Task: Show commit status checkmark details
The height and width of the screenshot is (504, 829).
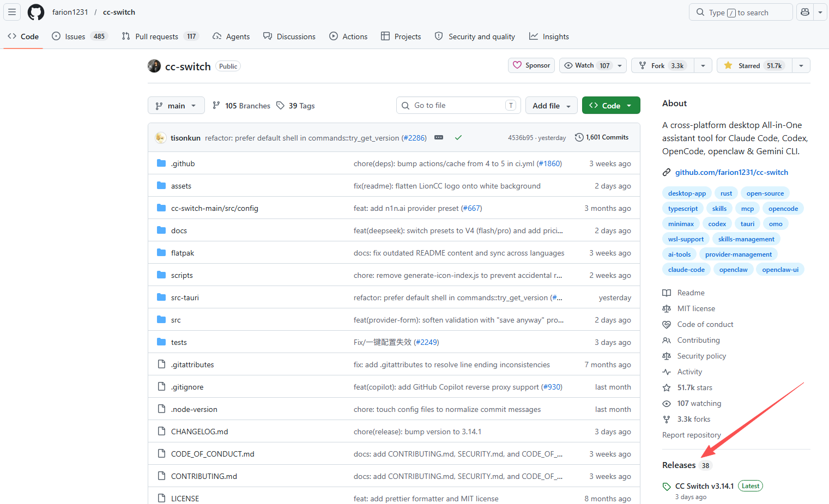Action: click(x=458, y=138)
